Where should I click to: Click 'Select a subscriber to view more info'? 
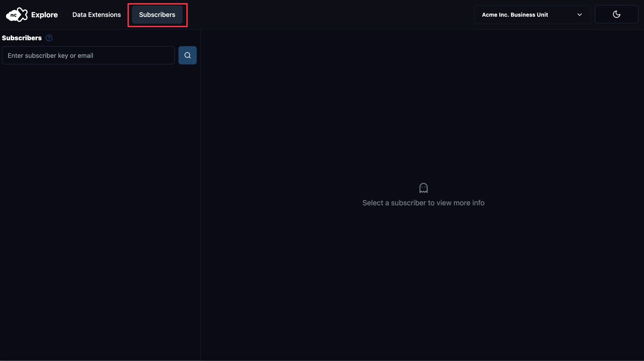[x=423, y=203]
